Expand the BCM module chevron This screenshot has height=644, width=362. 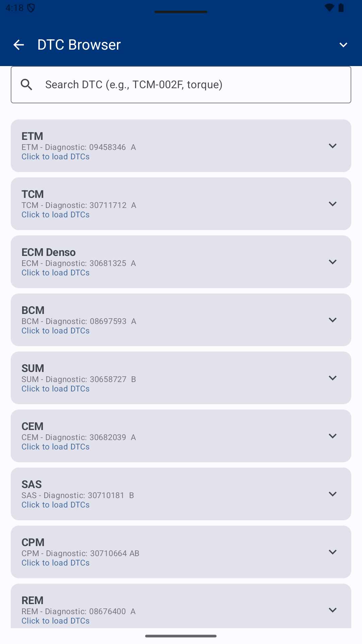coord(333,320)
